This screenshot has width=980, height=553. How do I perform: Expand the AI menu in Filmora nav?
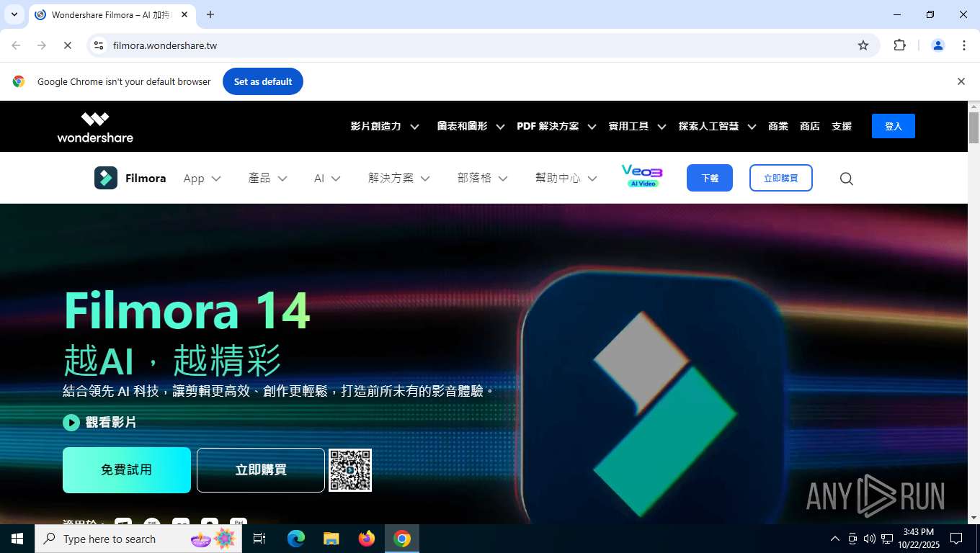pos(327,179)
